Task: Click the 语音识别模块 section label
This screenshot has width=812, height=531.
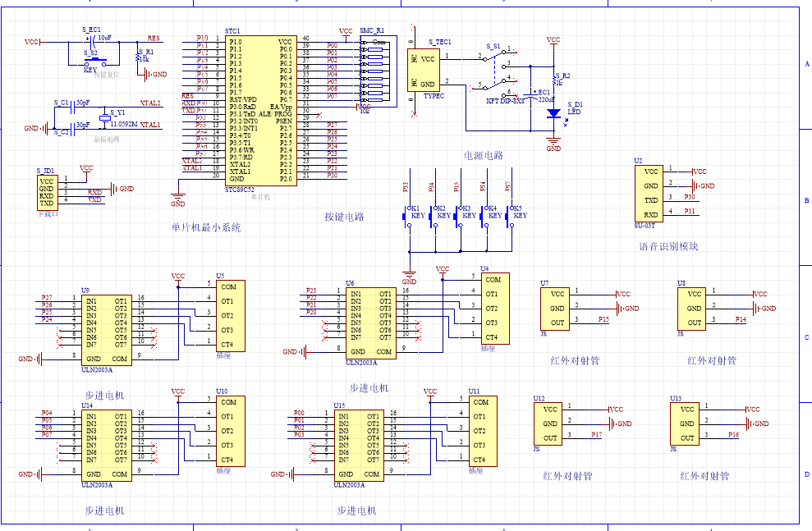Action: coord(668,246)
